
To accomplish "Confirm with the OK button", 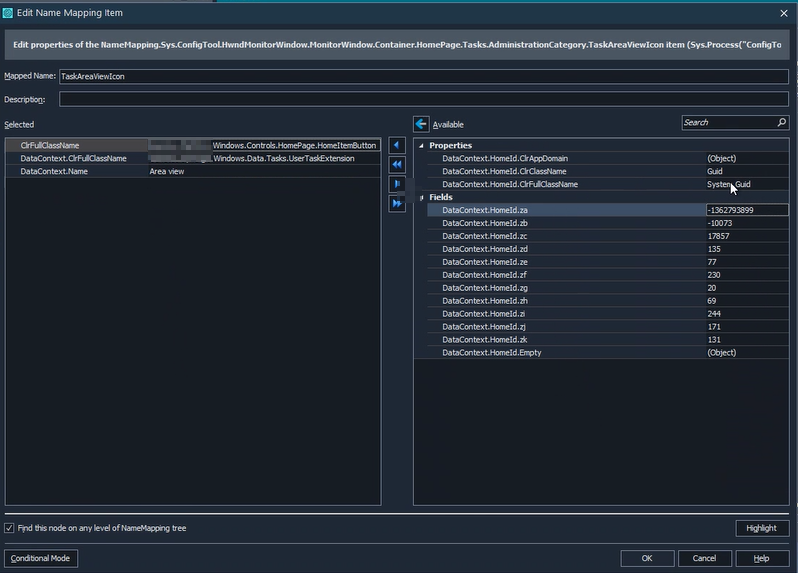I will 646,558.
